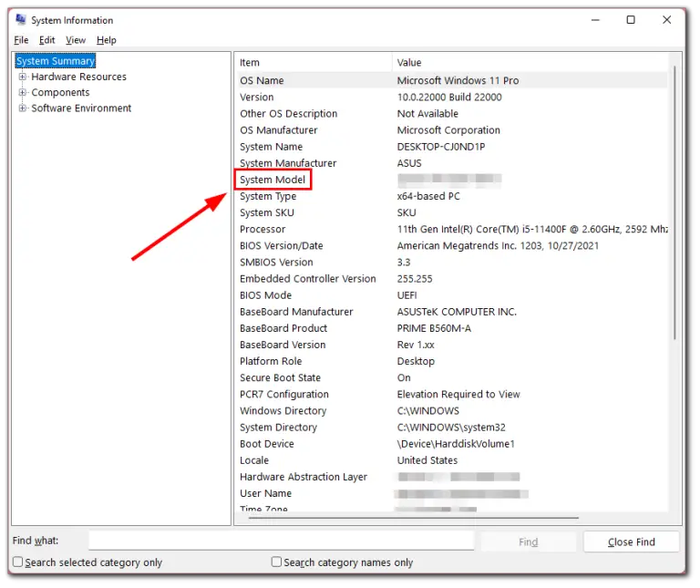Select the PCR7 Configuration row

point(452,394)
